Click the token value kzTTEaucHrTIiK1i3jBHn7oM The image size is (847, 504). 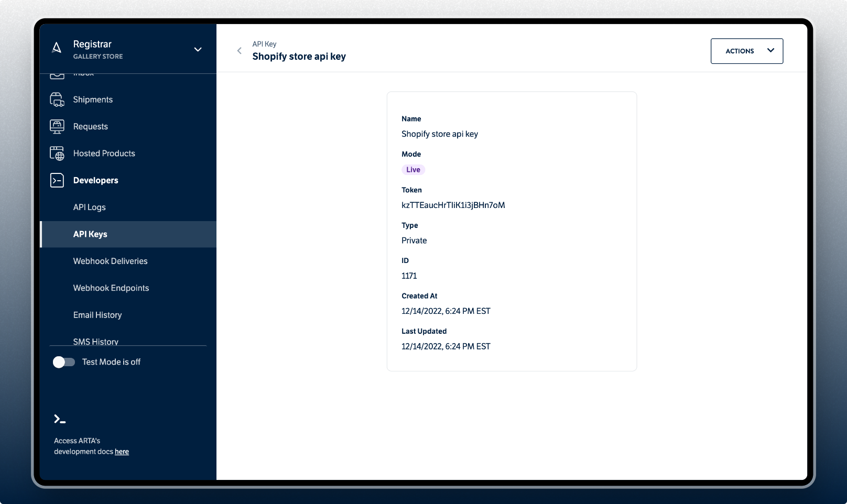tap(453, 205)
